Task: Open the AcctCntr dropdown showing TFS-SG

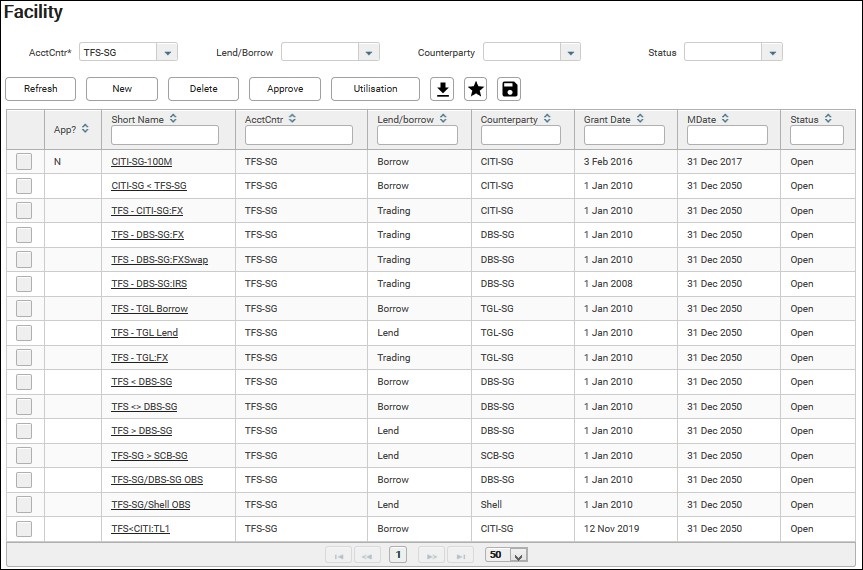Action: pyautogui.click(x=167, y=52)
